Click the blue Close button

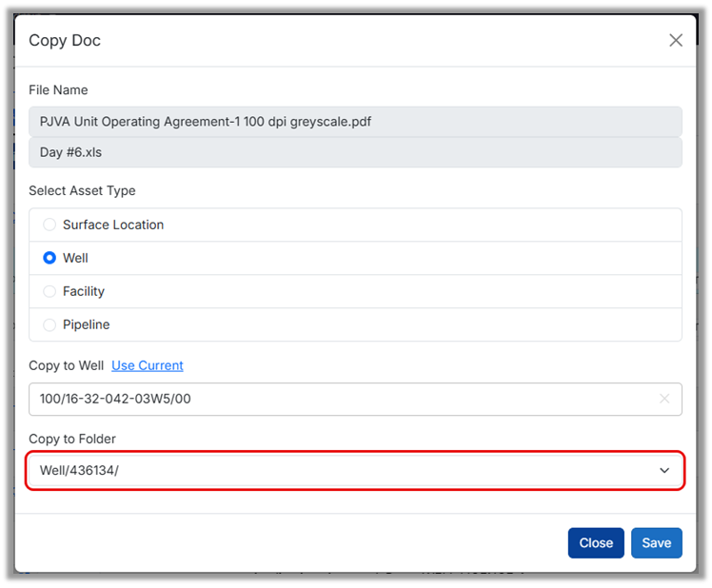click(x=596, y=542)
